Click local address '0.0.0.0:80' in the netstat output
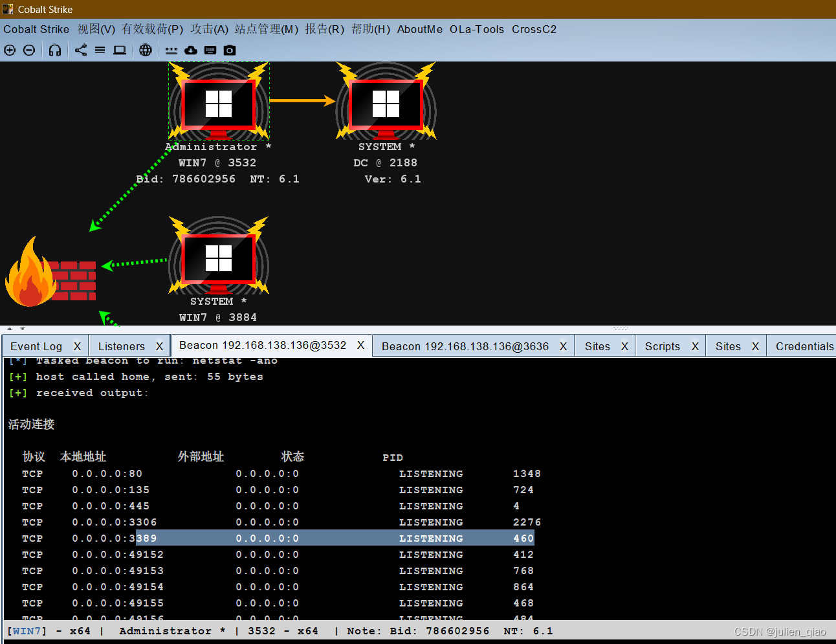836x644 pixels. tap(107, 474)
